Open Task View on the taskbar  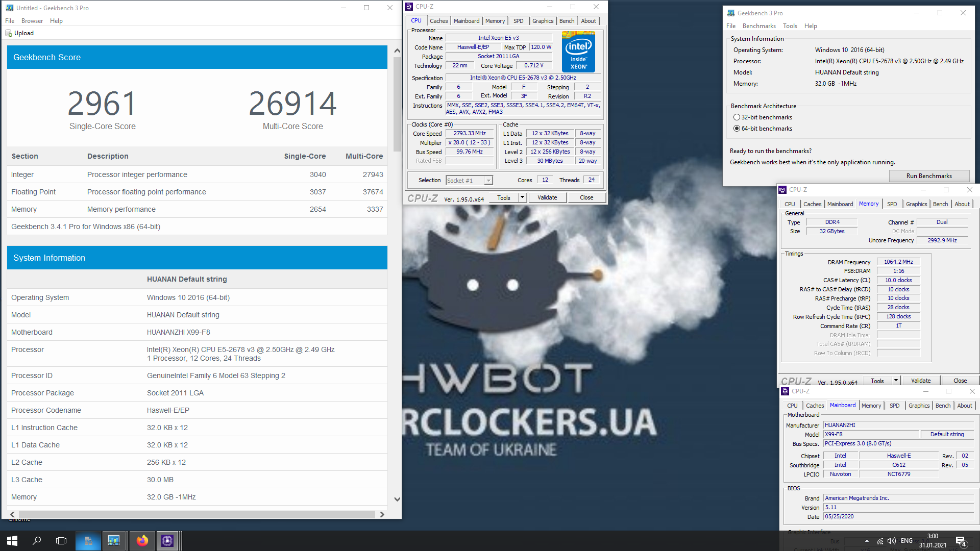(x=61, y=541)
